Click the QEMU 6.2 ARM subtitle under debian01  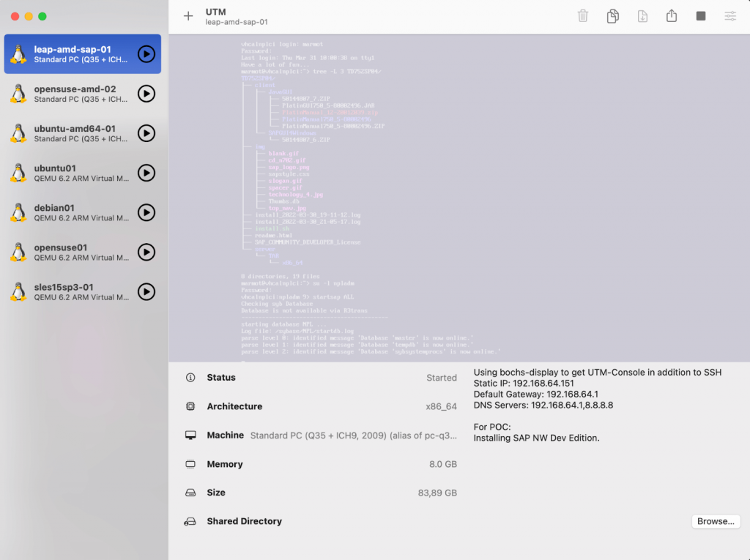pos(81,218)
